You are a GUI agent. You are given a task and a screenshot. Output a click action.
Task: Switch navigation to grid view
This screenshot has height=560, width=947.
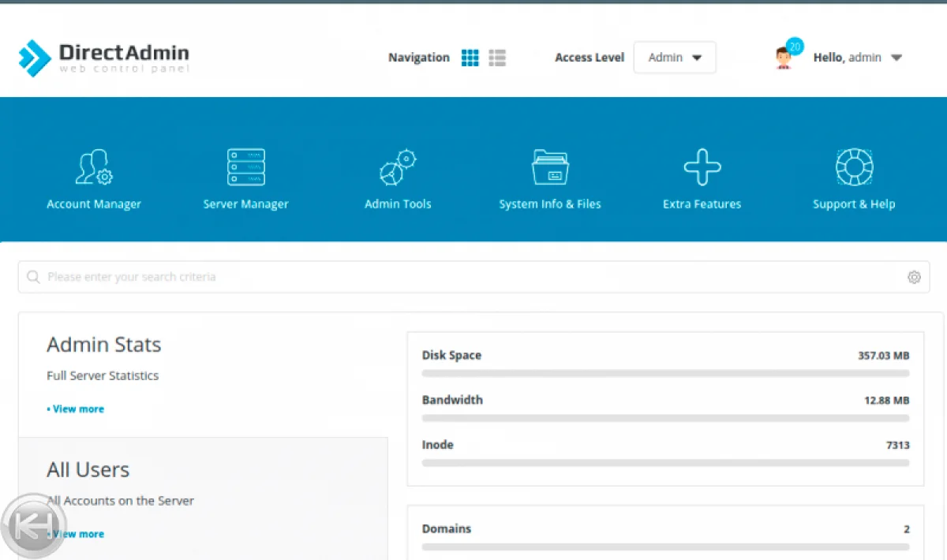(x=470, y=58)
